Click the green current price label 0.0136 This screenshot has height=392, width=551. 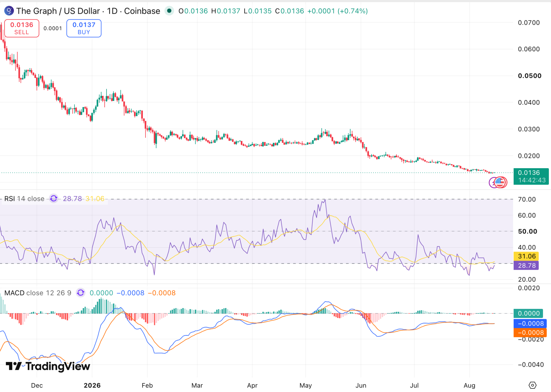coord(531,176)
